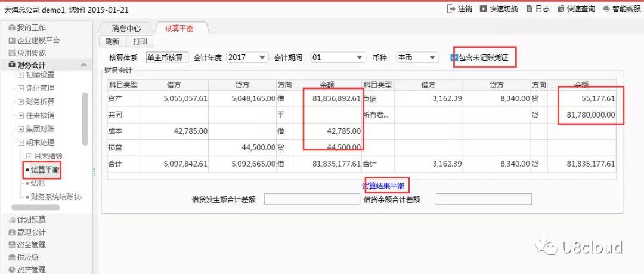Open 结账 in the sidebar tree
Image resolution: width=644 pixels, height=274 pixels.
(38, 183)
